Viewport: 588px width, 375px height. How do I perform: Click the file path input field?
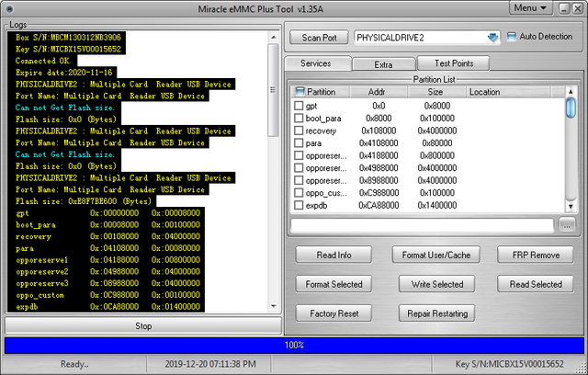coord(423,226)
